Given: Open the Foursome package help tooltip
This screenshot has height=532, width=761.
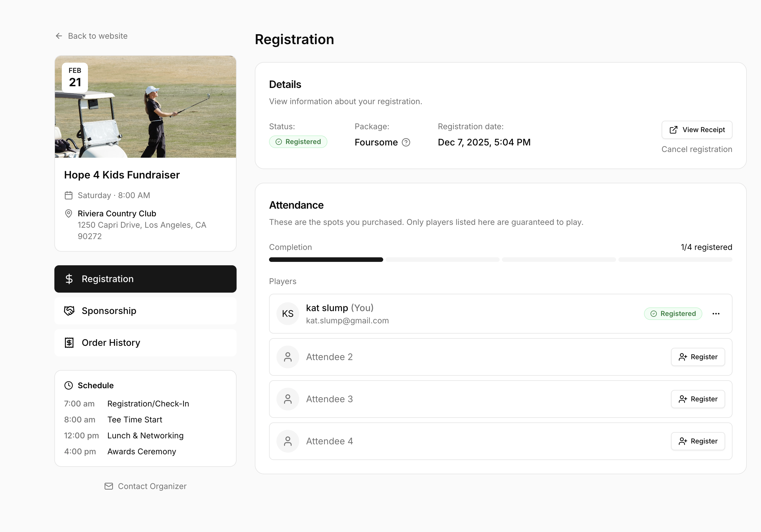Looking at the screenshot, I should point(406,142).
